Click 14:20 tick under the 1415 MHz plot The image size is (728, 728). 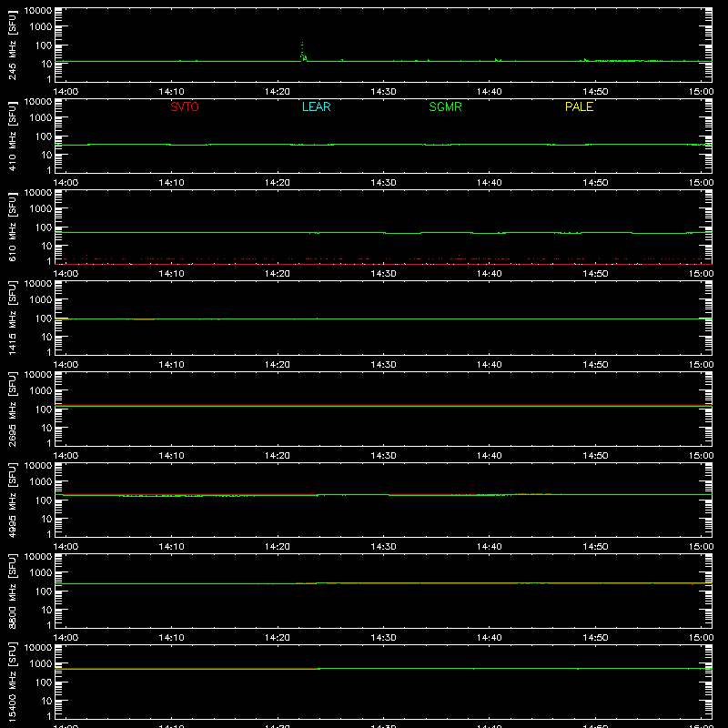[278, 365]
